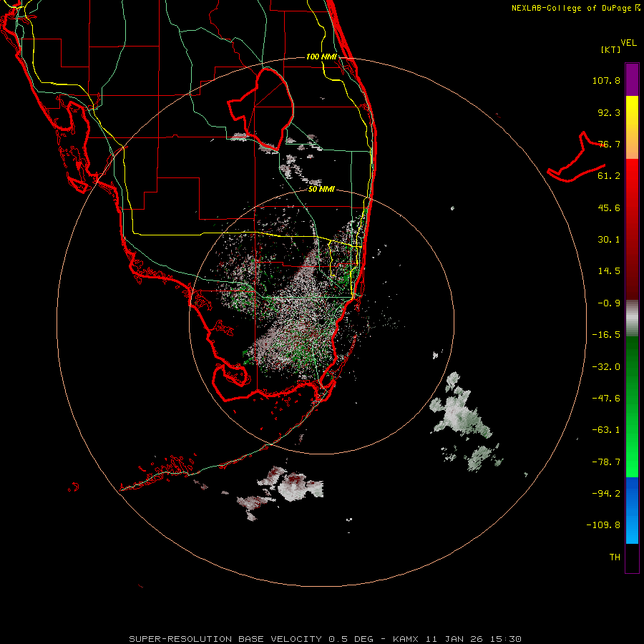Click the 45.6 velocity scale value
Viewport: 644px width, 644px height.
point(609,208)
